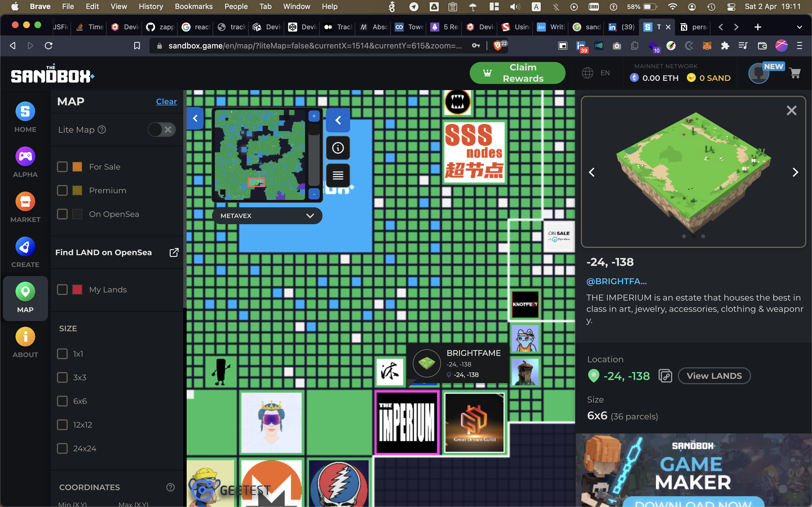This screenshot has height=507, width=812.
Task: Collapse the minimap with blue chevron
Action: (338, 120)
